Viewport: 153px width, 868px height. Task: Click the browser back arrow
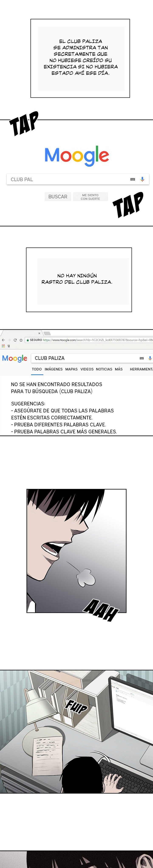(x=3, y=340)
